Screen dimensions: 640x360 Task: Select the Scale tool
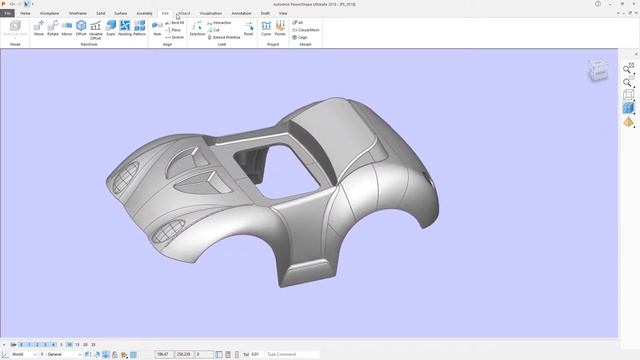[111, 28]
